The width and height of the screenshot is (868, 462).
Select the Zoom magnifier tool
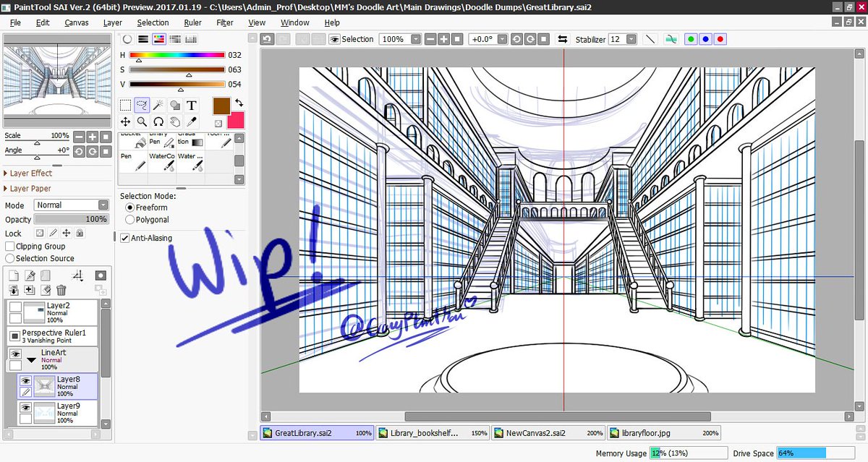point(142,121)
